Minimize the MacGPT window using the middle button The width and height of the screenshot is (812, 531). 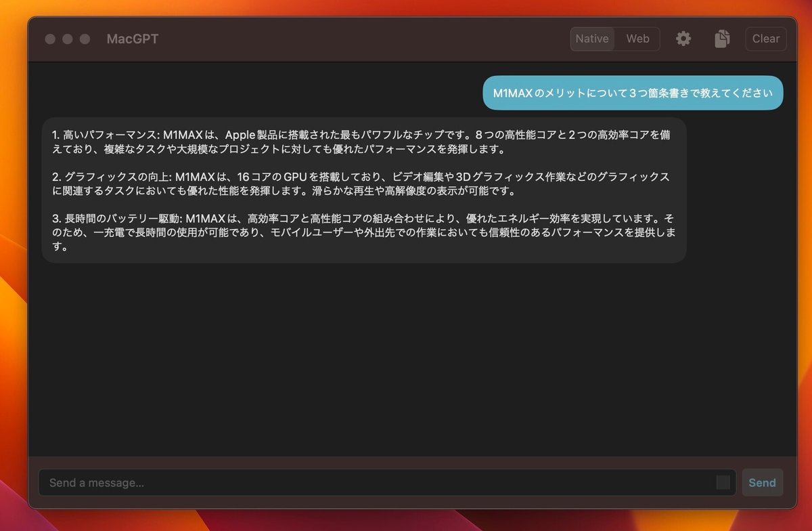(68, 39)
